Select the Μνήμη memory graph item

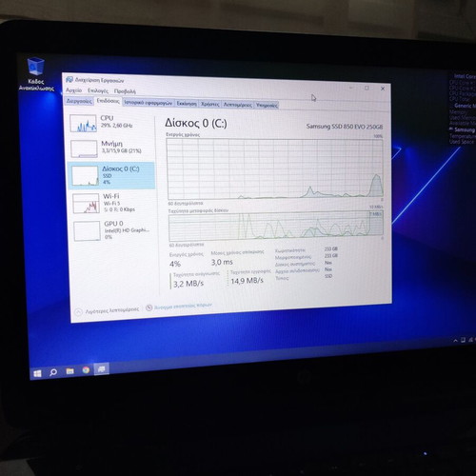111,149
